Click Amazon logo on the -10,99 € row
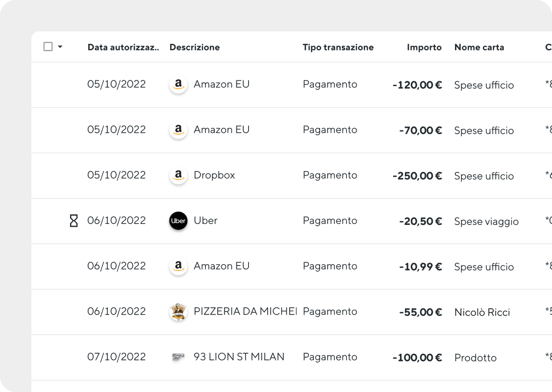 (x=178, y=266)
